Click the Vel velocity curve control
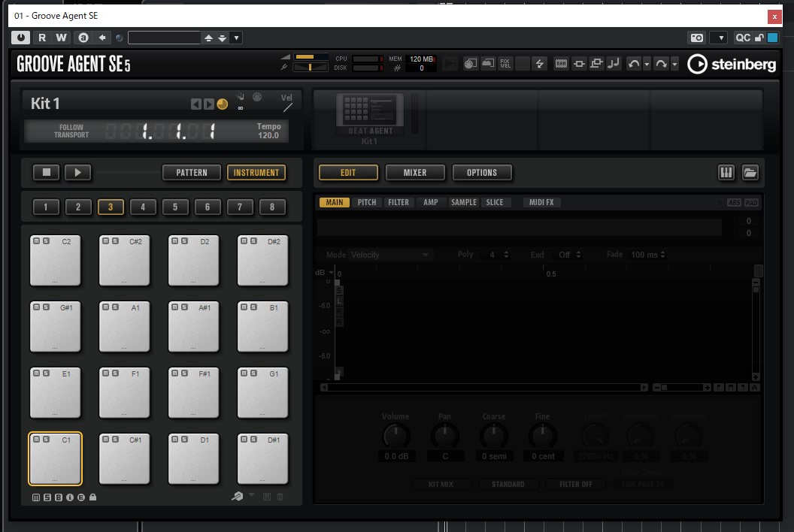The image size is (794, 532). point(287,102)
